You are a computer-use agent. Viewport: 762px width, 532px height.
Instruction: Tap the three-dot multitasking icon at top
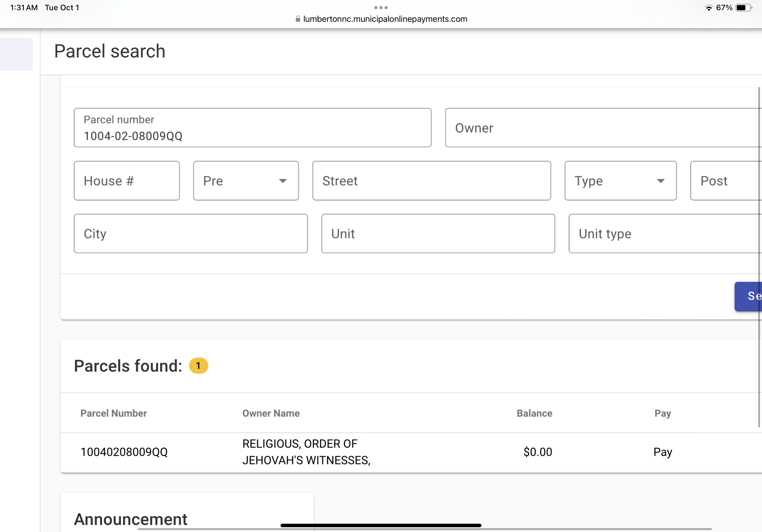(381, 7)
